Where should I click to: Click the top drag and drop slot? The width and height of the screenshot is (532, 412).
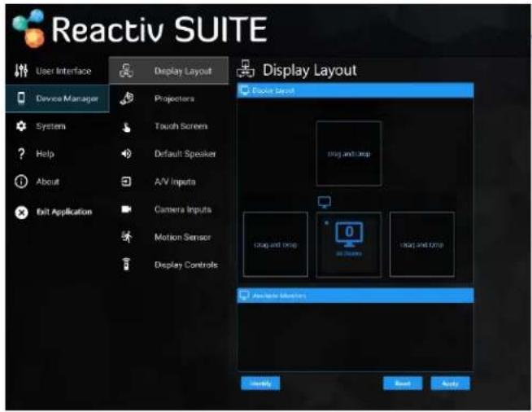pos(348,154)
